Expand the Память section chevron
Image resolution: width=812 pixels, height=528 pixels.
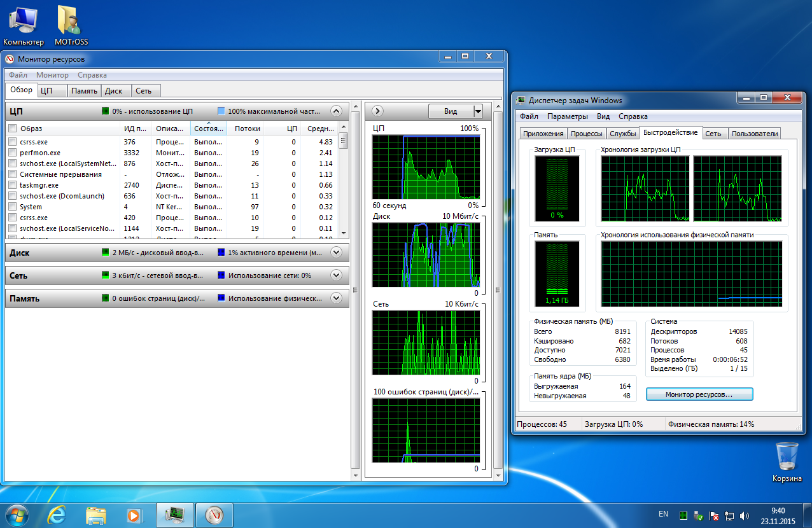(x=337, y=298)
